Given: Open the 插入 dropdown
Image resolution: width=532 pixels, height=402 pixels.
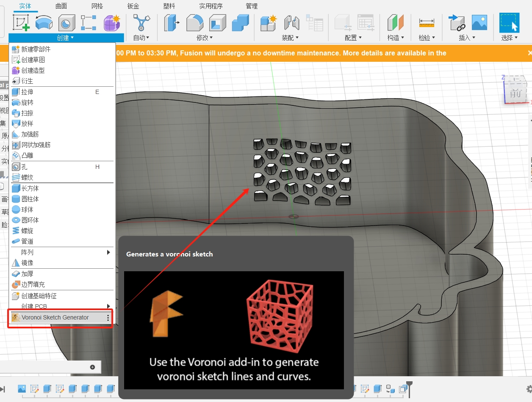Looking at the screenshot, I should tap(467, 38).
